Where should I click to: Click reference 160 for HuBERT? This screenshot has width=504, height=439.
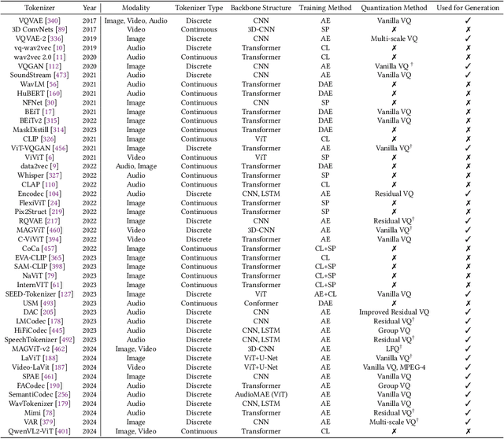click(55, 93)
